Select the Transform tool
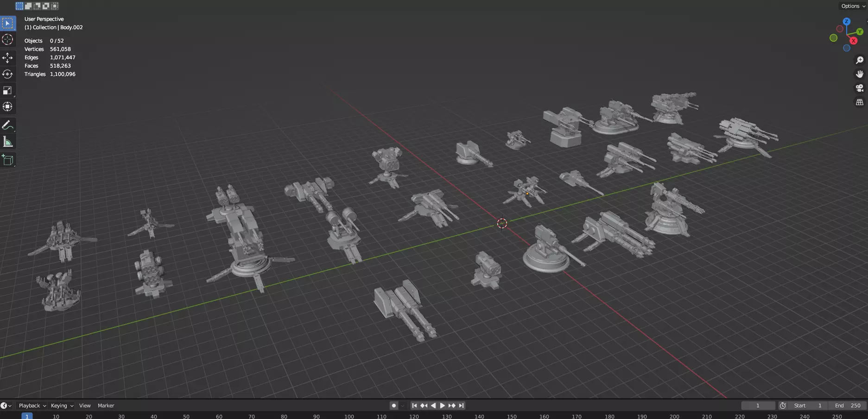This screenshot has height=419, width=868. [x=8, y=106]
